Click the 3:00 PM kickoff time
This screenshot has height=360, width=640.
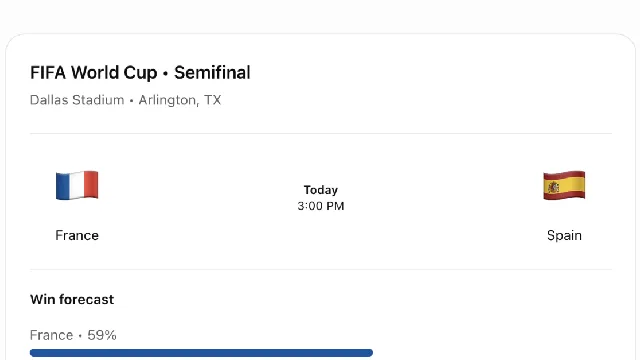point(321,206)
